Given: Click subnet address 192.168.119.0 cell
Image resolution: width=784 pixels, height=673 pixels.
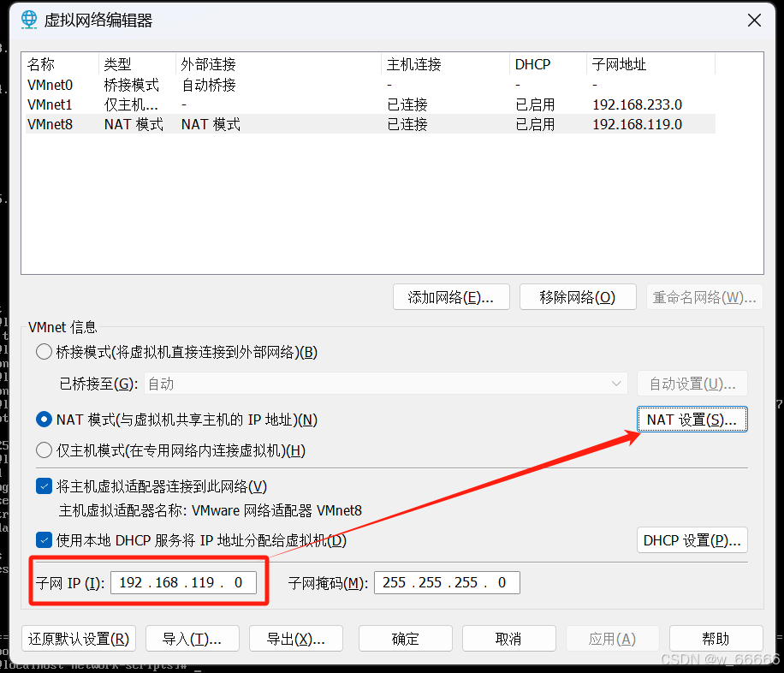Looking at the screenshot, I should pos(637,123).
